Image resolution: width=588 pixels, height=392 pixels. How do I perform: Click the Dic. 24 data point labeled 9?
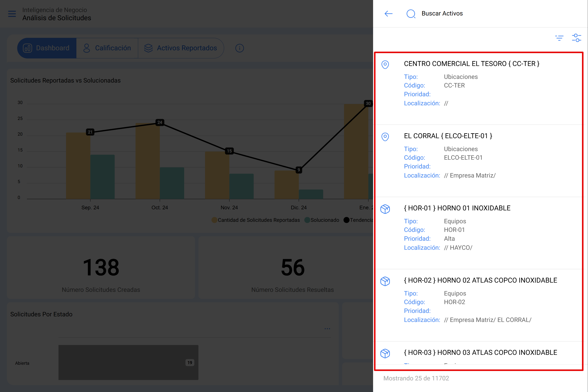pyautogui.click(x=299, y=170)
